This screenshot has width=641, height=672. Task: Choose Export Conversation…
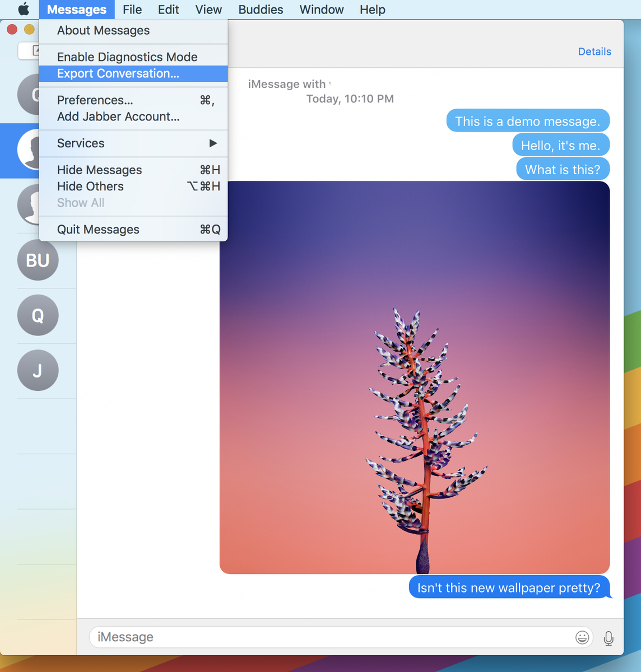pos(133,73)
